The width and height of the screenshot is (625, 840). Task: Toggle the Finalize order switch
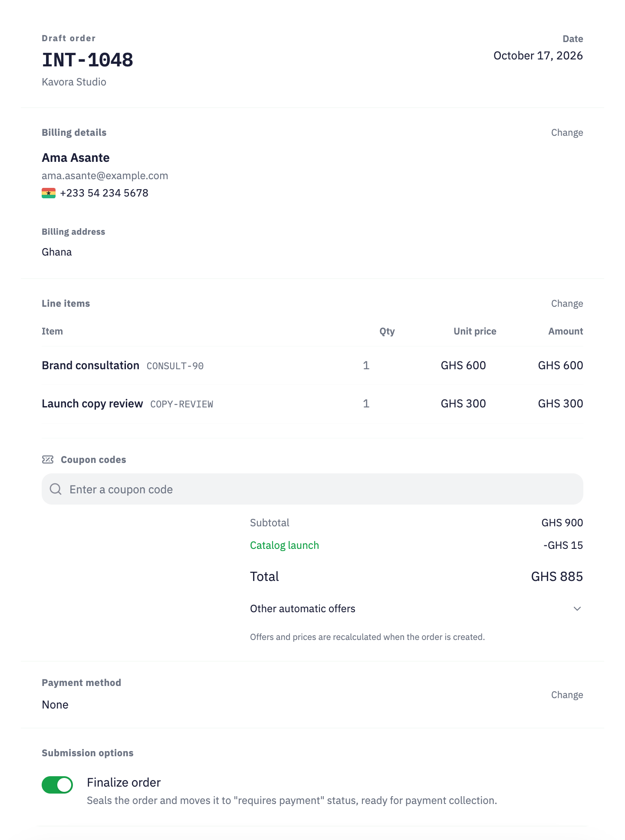click(57, 785)
